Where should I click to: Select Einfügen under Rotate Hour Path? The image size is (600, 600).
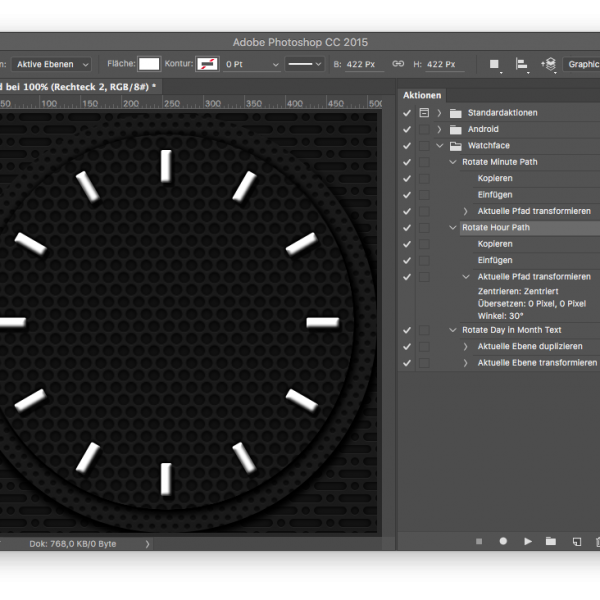pyautogui.click(x=495, y=260)
